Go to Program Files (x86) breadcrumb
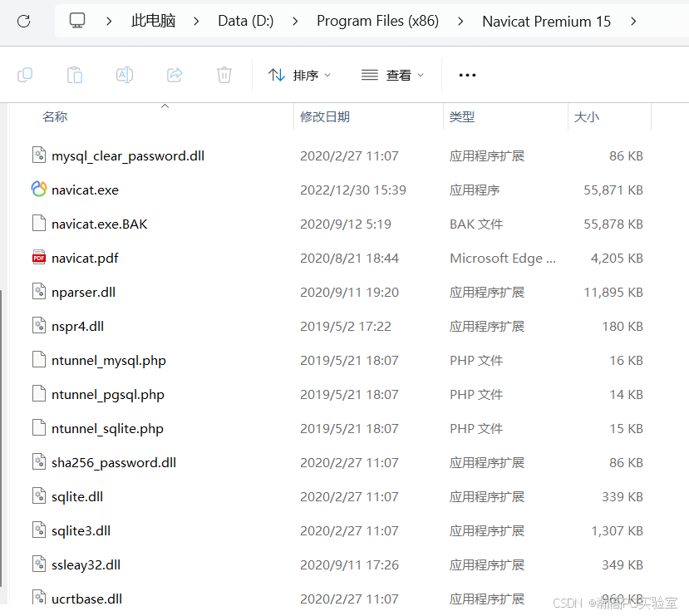This screenshot has width=689, height=616. (x=378, y=21)
